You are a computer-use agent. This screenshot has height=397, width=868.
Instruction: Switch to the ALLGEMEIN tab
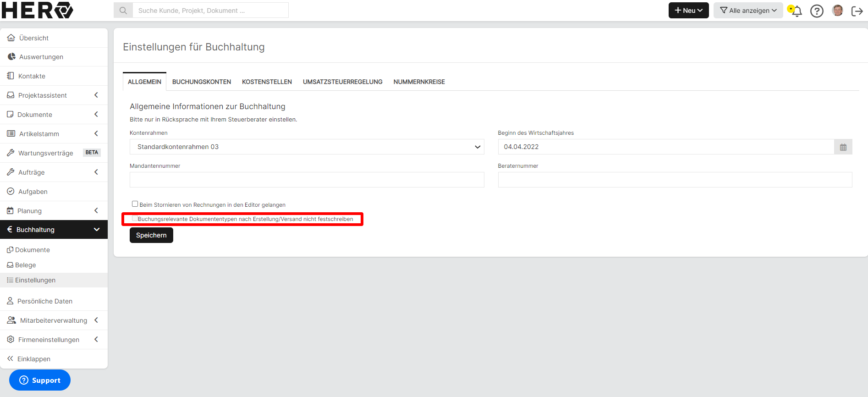point(144,82)
